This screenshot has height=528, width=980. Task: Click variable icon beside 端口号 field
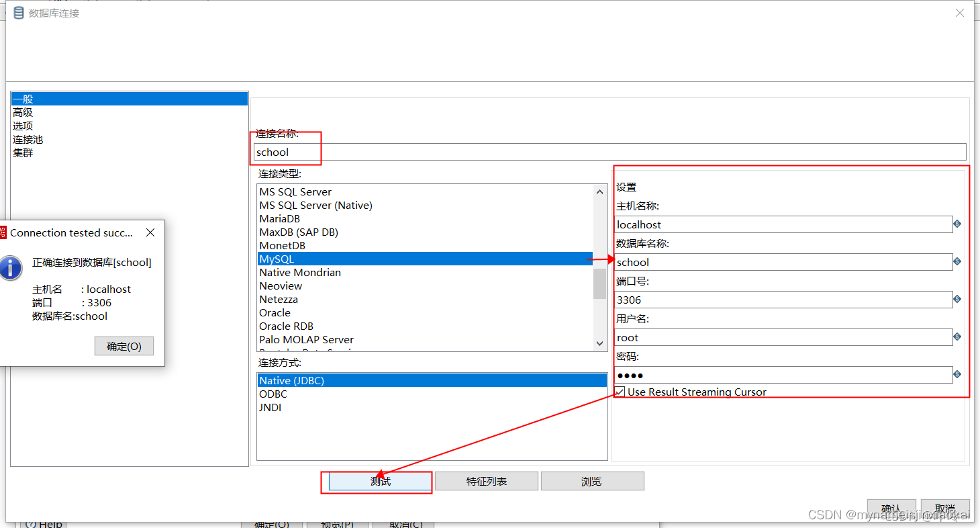[957, 299]
